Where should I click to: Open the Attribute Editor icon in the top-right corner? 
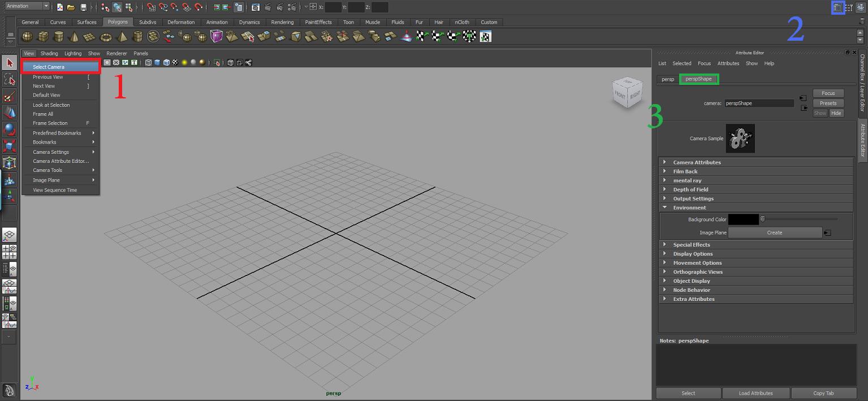(838, 7)
